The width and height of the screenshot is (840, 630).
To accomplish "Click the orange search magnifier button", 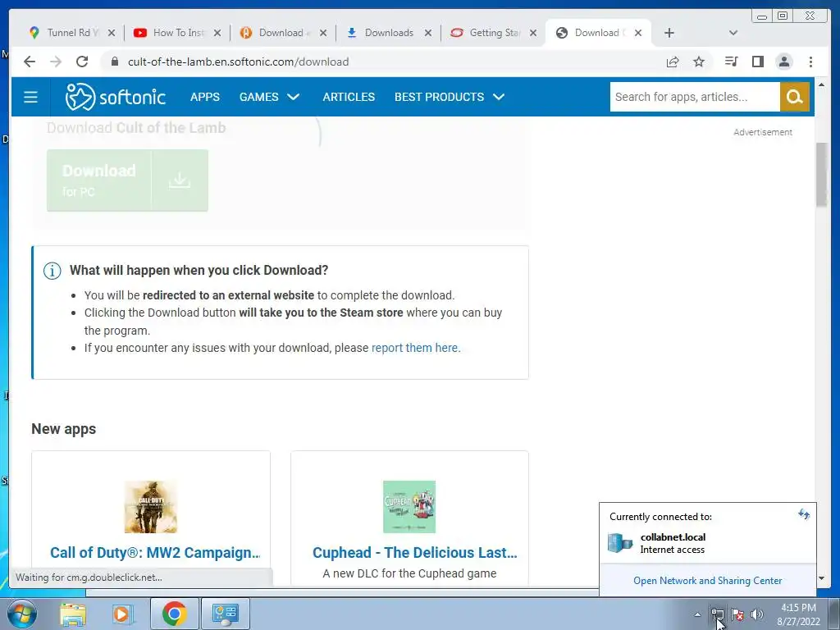I will [x=794, y=97].
